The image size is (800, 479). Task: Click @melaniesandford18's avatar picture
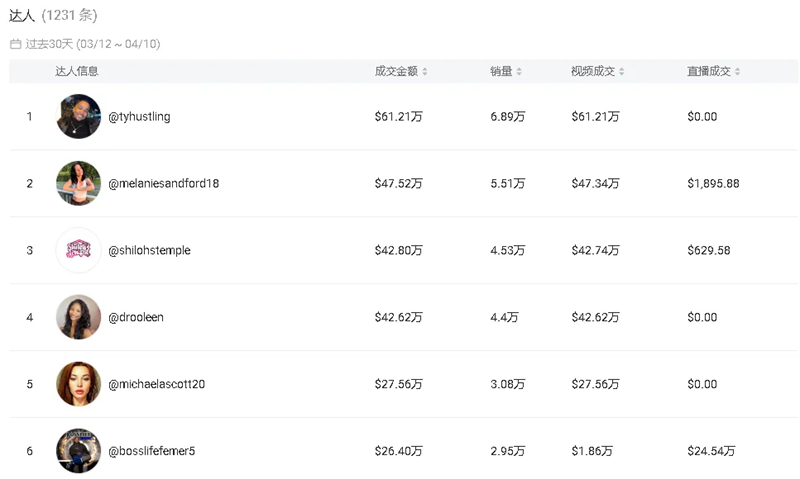pos(78,184)
